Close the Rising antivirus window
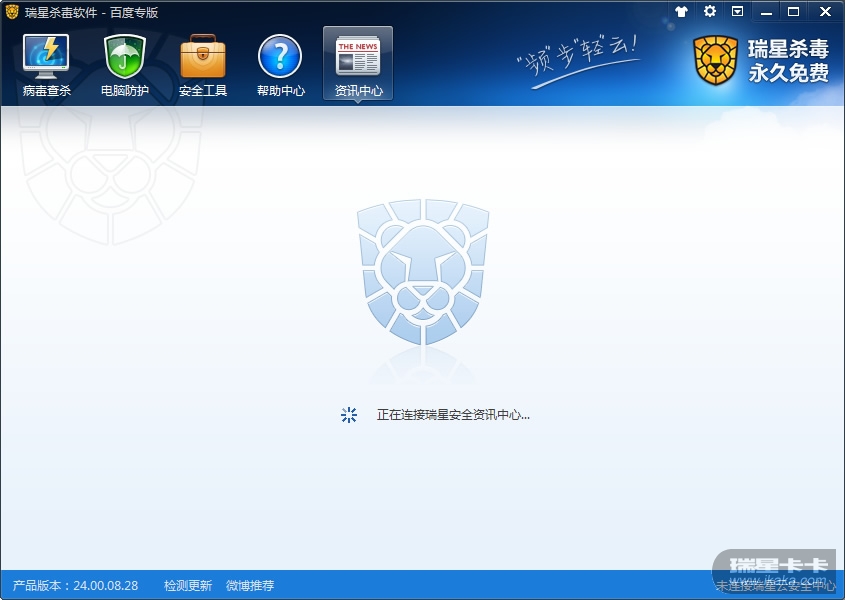The width and height of the screenshot is (845, 600). tap(825, 11)
